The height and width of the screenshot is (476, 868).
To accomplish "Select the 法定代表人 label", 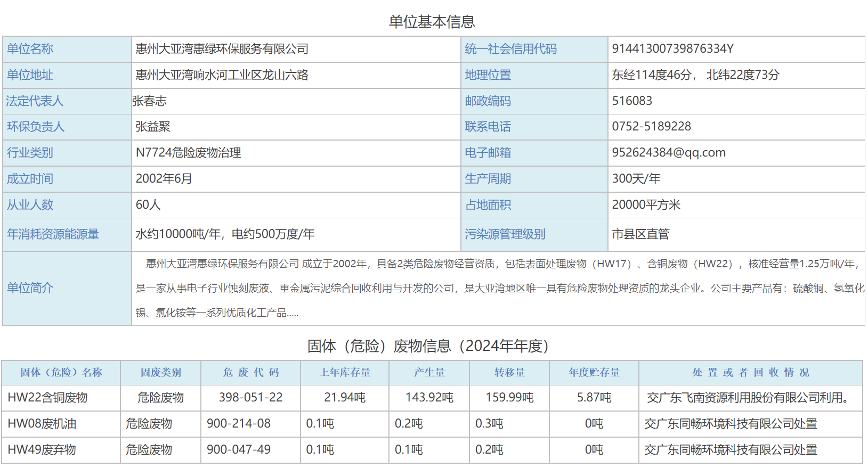I will (35, 101).
